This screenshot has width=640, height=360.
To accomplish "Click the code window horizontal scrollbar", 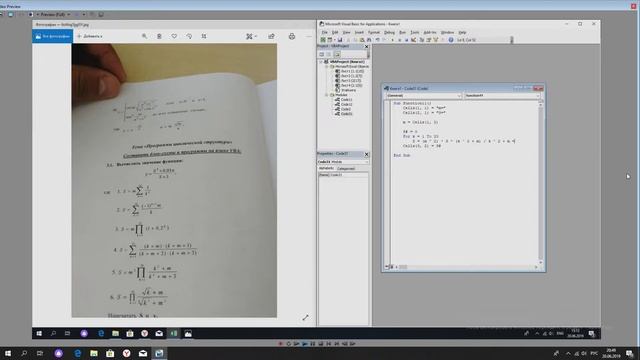I will pyautogui.click(x=467, y=267).
